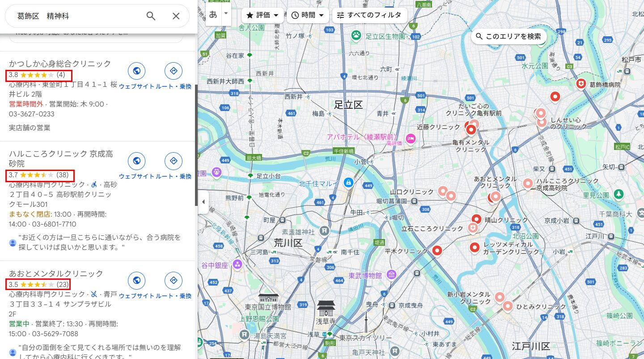The width and height of the screenshot is (644, 359).
Task: Click the 足立区生物園 marker
Action: point(356,35)
